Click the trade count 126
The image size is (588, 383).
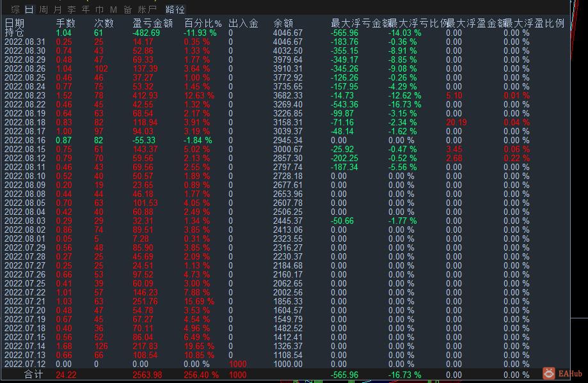coord(101,346)
